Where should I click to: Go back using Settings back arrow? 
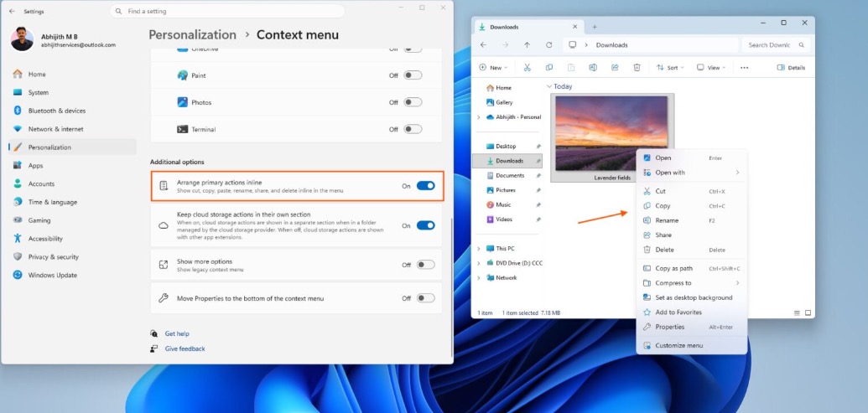click(12, 11)
